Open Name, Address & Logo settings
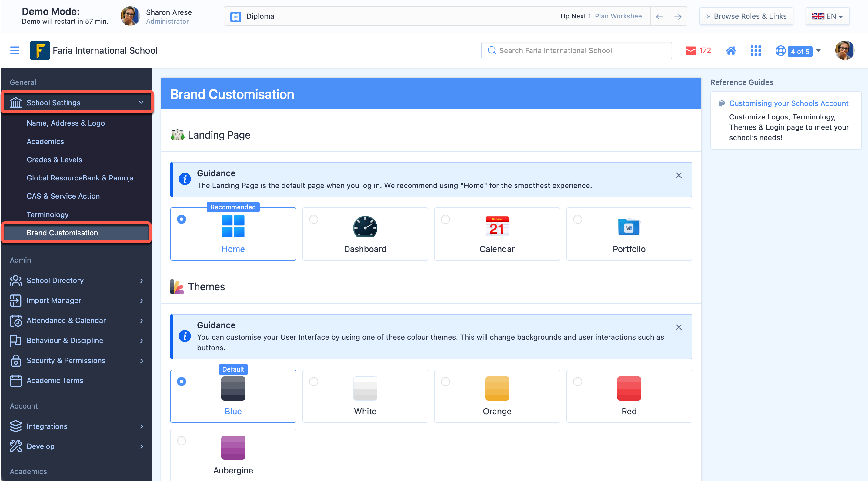This screenshot has height=481, width=868. [x=66, y=123]
